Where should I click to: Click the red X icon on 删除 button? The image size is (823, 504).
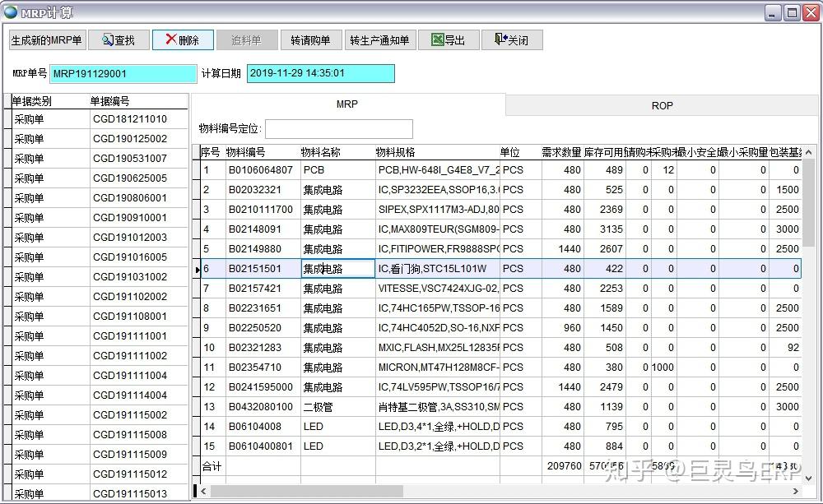[x=171, y=39]
